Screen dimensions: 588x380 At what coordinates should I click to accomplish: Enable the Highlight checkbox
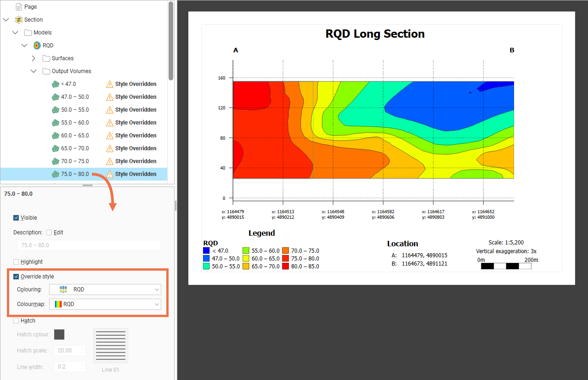[17, 262]
